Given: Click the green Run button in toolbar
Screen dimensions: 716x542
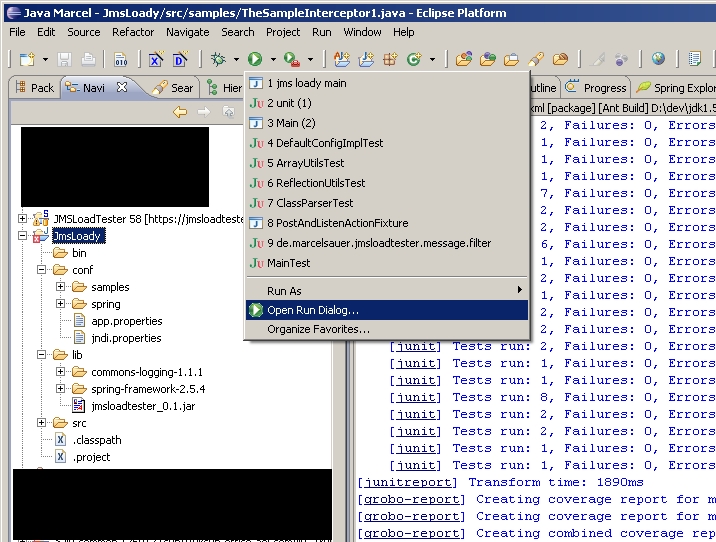Looking at the screenshot, I should pyautogui.click(x=255, y=59).
